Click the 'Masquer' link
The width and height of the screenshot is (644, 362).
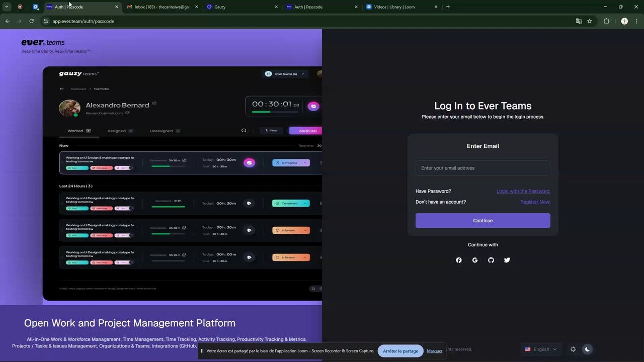(435, 351)
